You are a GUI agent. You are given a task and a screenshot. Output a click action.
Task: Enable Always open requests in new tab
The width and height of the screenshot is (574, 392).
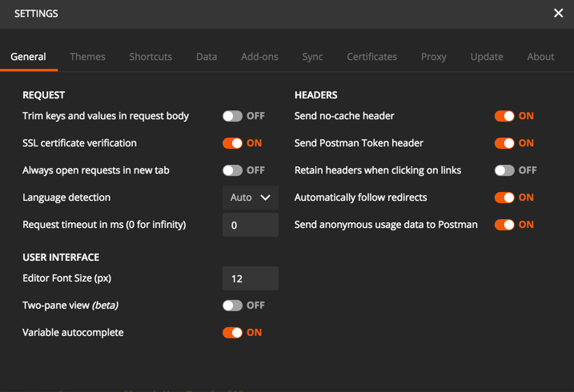[232, 170]
